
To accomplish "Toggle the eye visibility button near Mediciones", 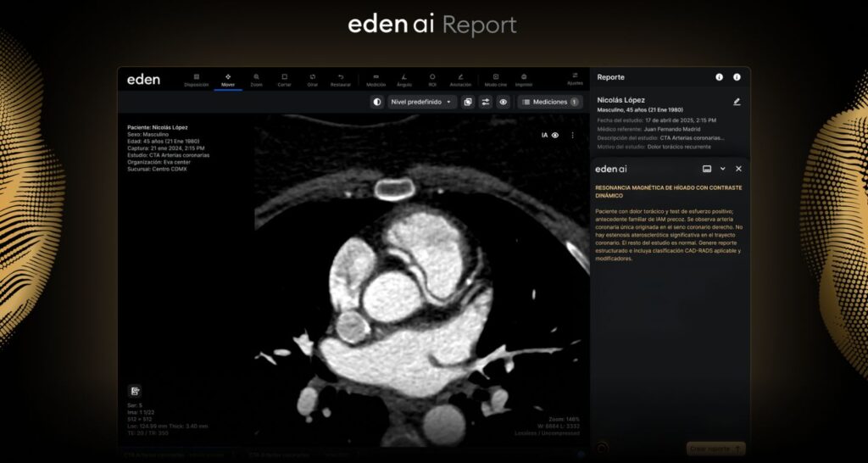I will pos(504,102).
